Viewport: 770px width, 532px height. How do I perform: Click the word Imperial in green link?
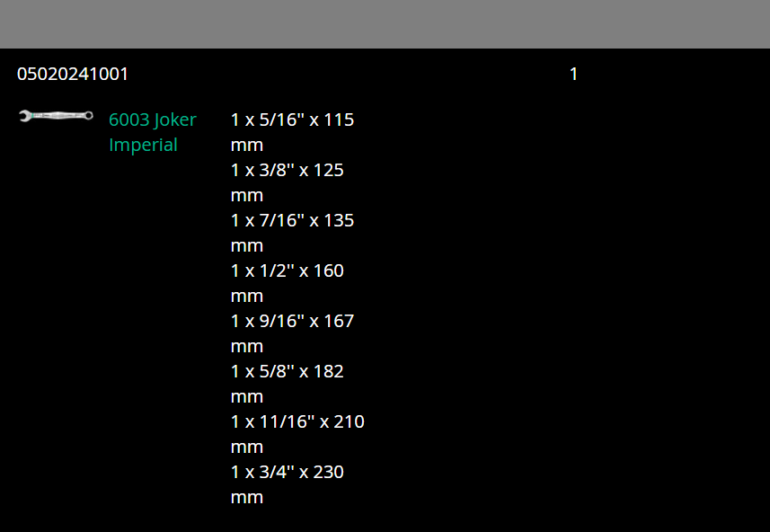click(143, 145)
